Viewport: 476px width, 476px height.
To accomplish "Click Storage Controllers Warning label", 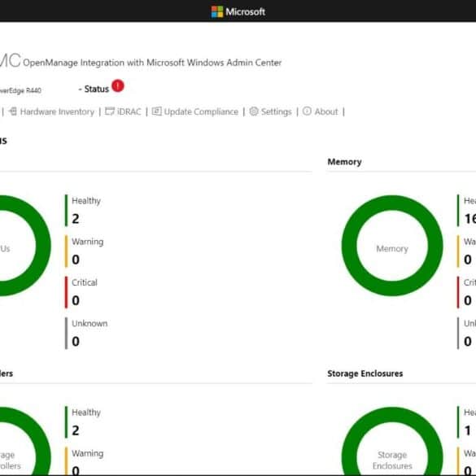I will 88,453.
